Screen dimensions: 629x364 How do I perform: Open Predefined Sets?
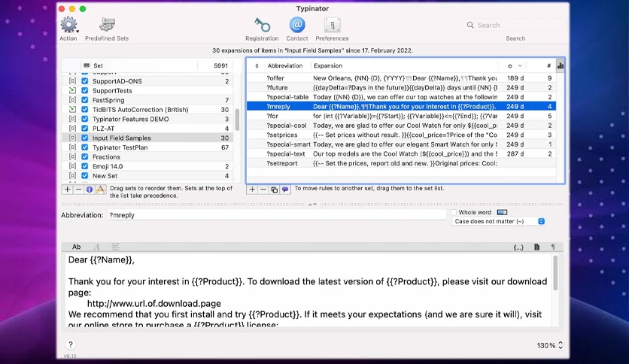click(107, 25)
